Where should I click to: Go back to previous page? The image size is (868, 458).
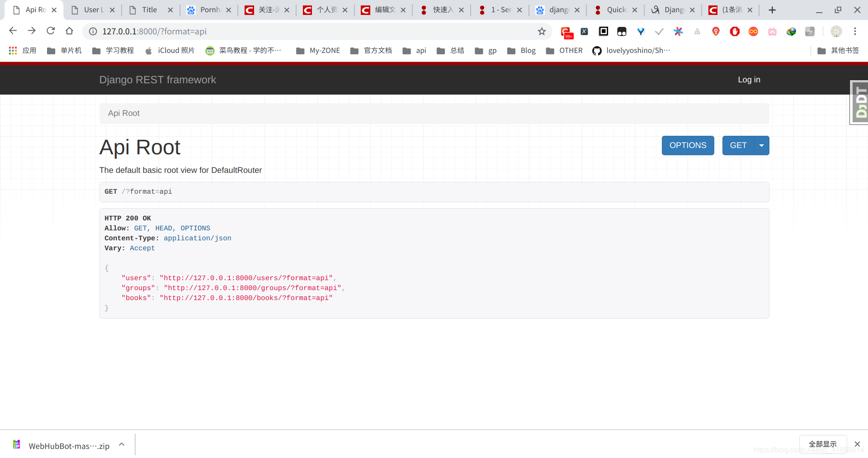click(13, 31)
